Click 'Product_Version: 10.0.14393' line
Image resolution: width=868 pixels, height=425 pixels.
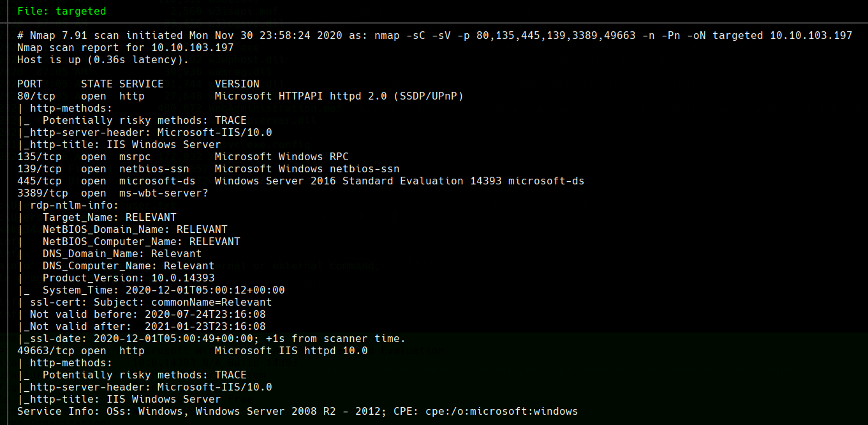[x=129, y=278]
